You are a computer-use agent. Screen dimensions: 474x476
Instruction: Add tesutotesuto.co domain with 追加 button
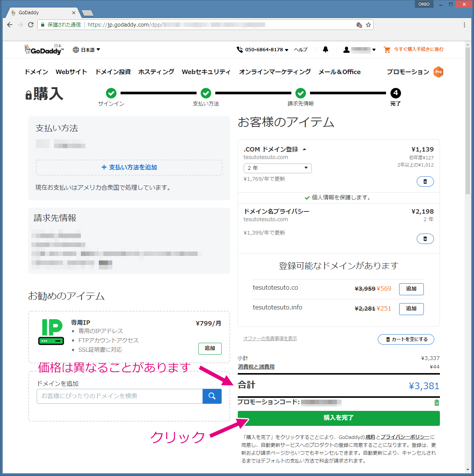tap(411, 289)
